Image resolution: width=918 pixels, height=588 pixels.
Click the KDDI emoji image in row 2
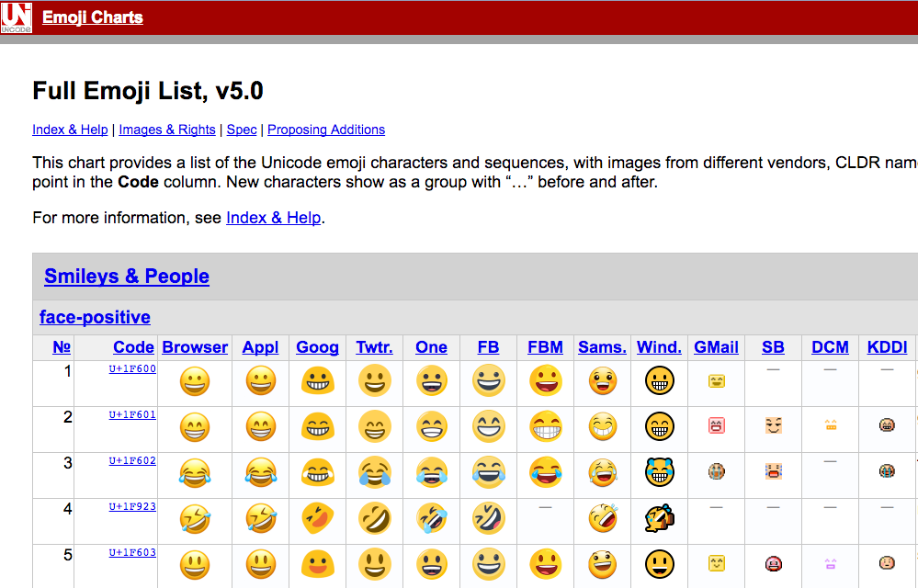pyautogui.click(x=887, y=428)
